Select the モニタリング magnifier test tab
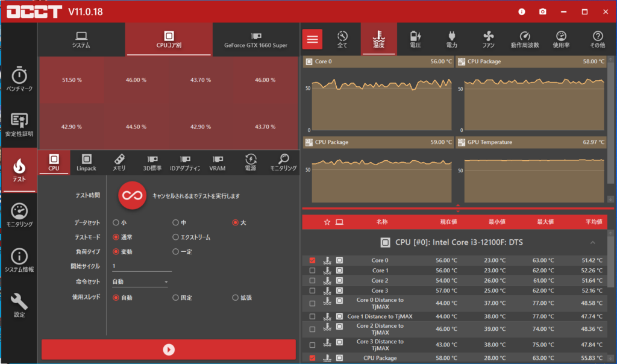 pos(283,163)
